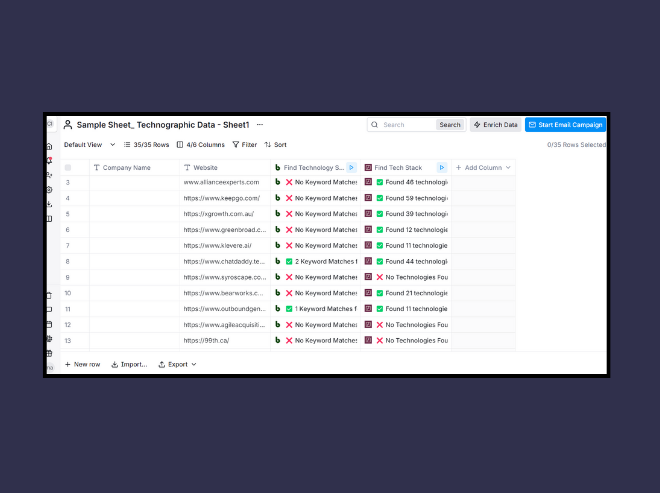Click the Found 59 technologies cell
This screenshot has height=493, width=660.
click(406, 198)
